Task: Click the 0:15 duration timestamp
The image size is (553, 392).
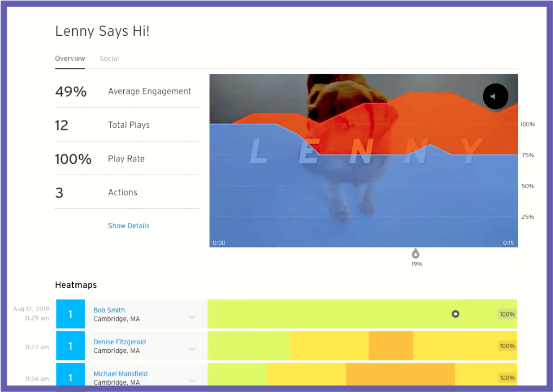Action: pos(509,243)
